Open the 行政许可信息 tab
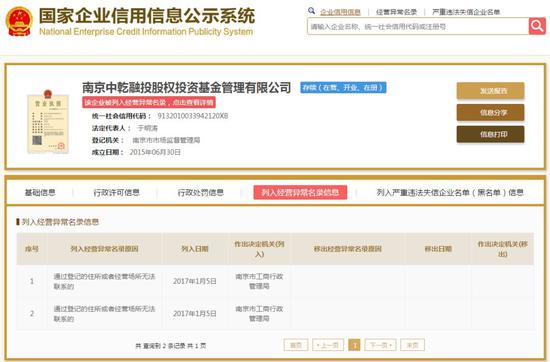The image size is (550, 362). pyautogui.click(x=116, y=193)
